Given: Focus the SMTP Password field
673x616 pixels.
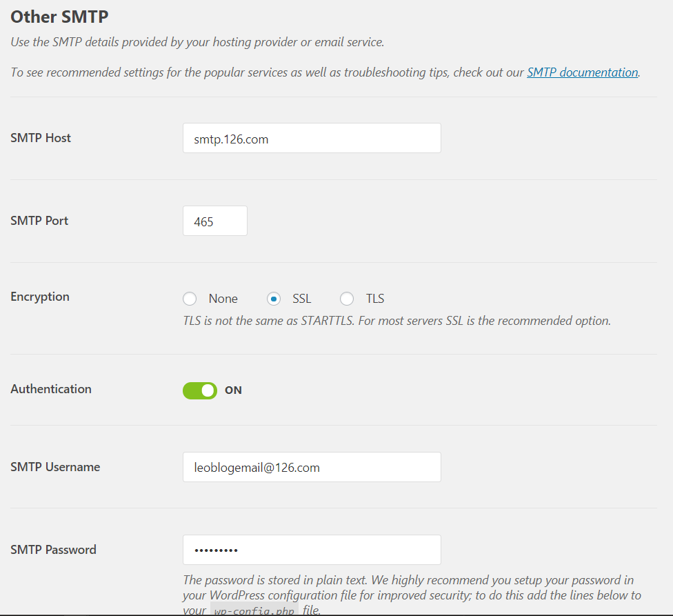Looking at the screenshot, I should pos(311,550).
